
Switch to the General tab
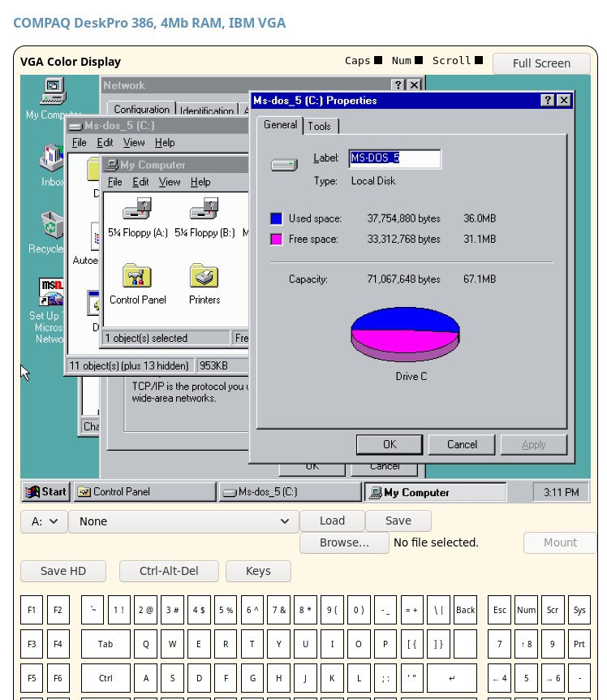pyautogui.click(x=280, y=124)
